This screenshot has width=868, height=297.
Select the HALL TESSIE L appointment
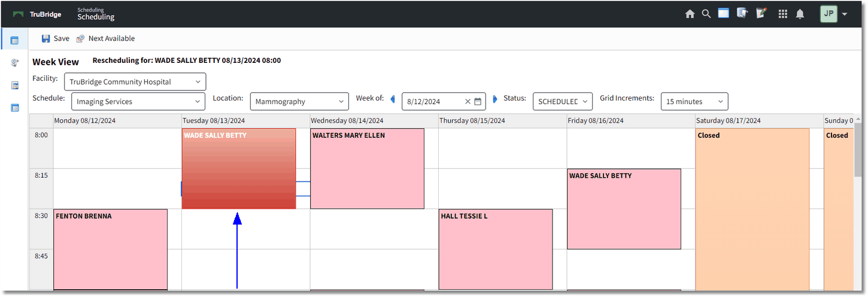pos(496,250)
